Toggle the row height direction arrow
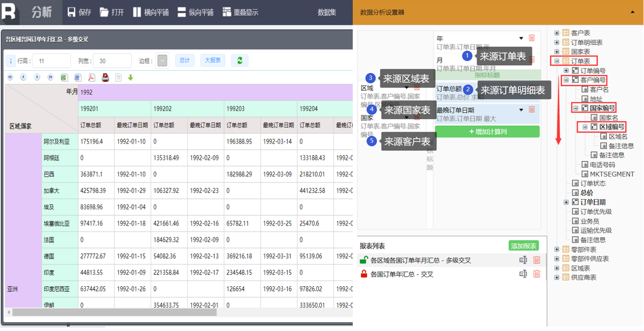The image size is (644, 331). (11, 61)
